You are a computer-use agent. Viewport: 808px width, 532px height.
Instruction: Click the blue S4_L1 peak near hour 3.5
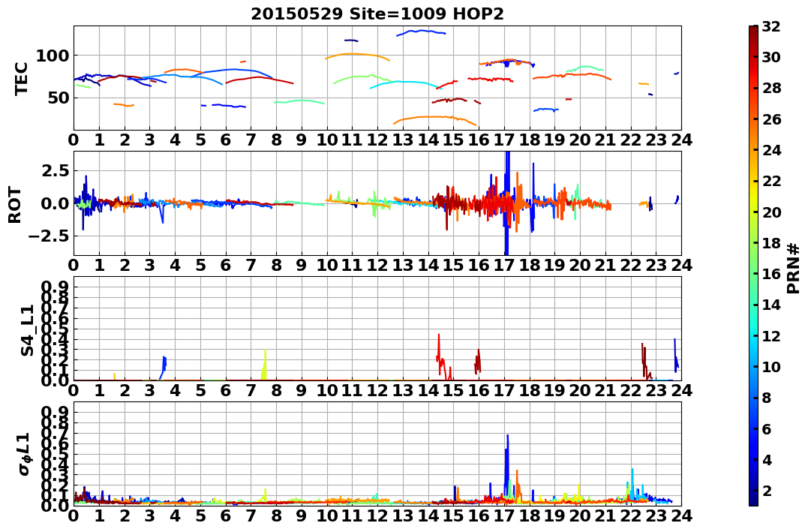tap(164, 366)
